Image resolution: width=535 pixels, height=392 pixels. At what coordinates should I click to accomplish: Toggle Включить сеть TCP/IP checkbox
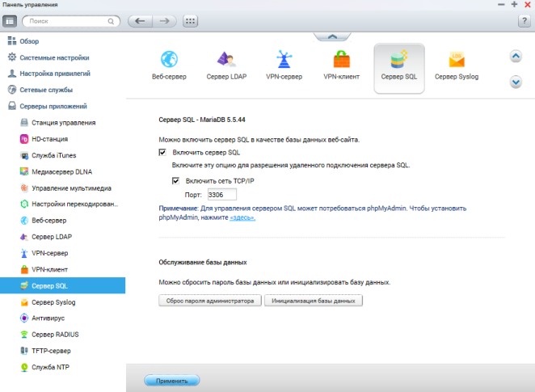coord(175,181)
